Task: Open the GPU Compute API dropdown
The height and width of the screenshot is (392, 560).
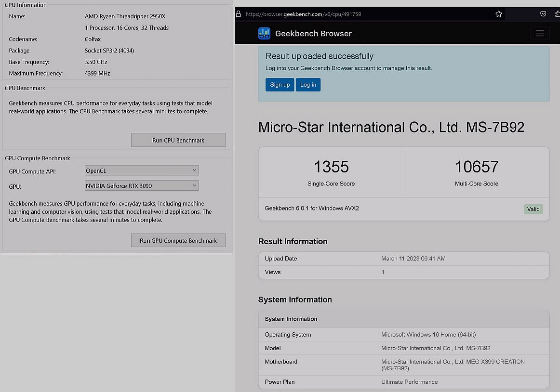Action: point(141,170)
